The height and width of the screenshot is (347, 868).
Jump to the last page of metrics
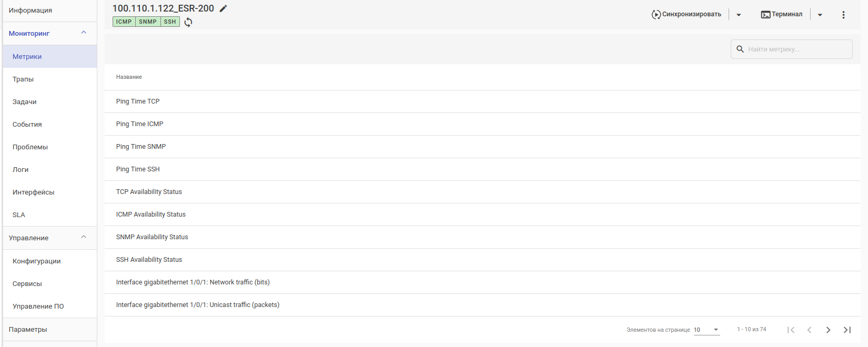(847, 330)
